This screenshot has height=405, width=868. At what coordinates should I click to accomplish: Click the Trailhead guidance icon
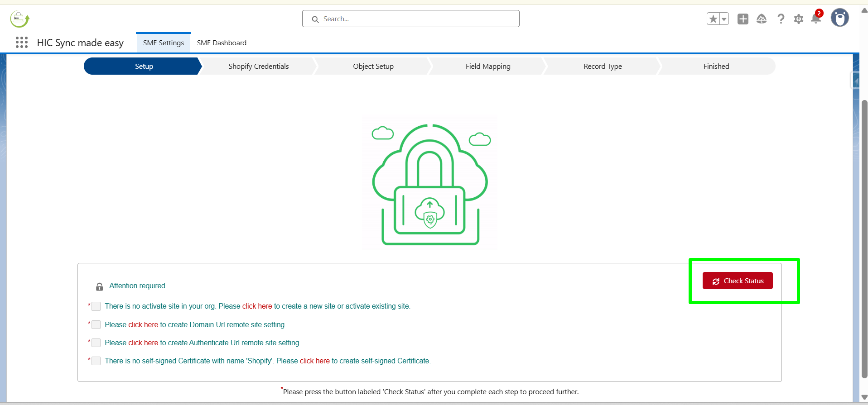[762, 19]
